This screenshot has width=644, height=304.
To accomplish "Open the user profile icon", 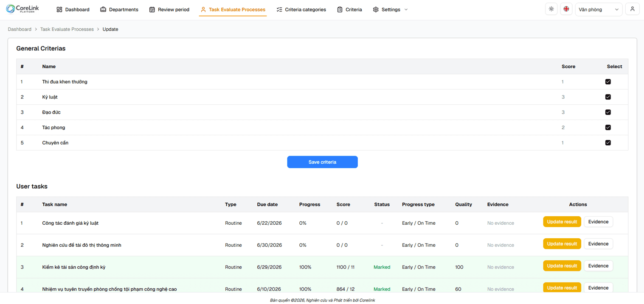I will coord(633,9).
